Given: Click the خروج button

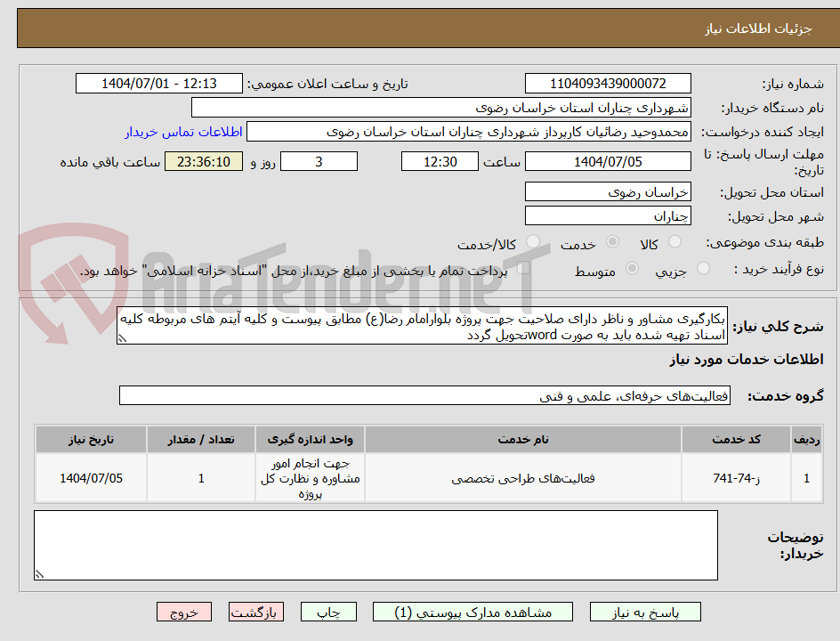Looking at the screenshot, I should (x=184, y=612).
